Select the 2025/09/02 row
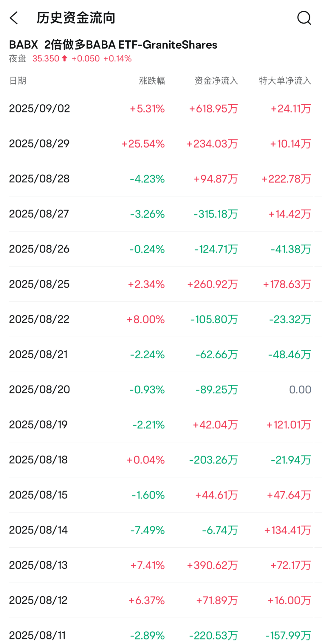The width and height of the screenshot is (322, 644). [40, 109]
